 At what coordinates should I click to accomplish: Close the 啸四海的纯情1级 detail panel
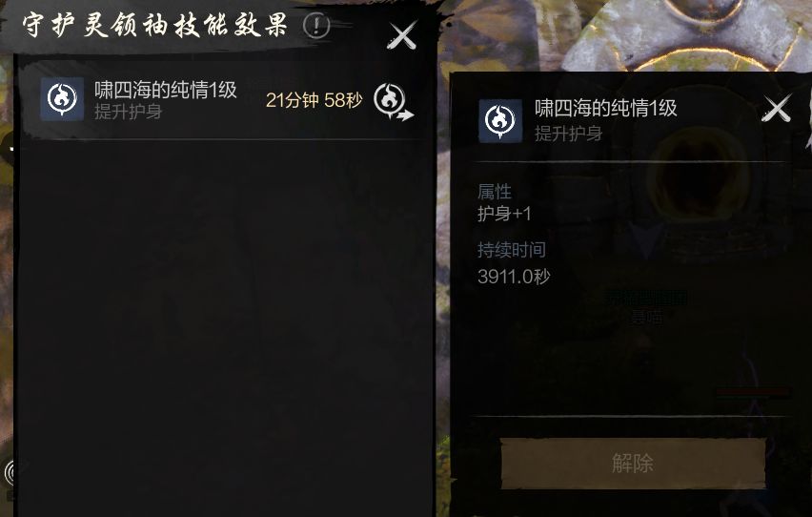point(776,108)
